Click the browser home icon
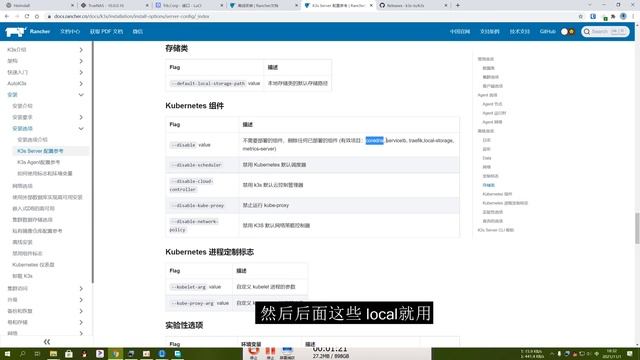640x360 pixels. [37, 16]
